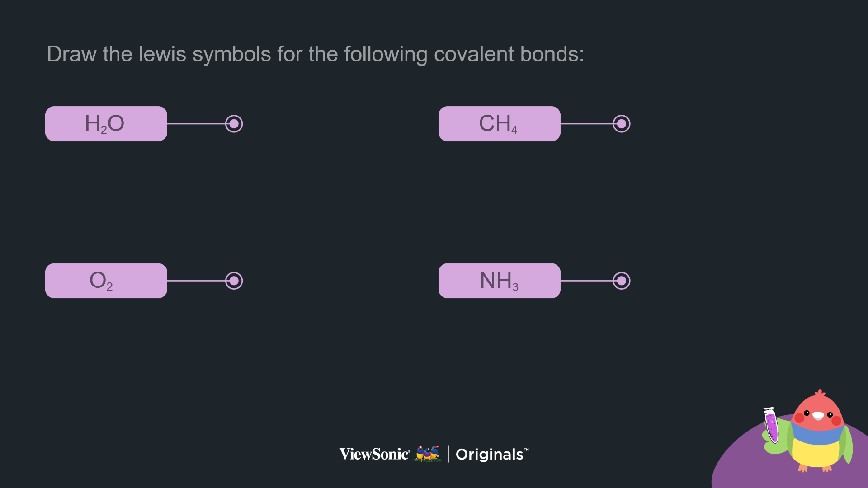Click the connector line from H2O box
868x488 pixels.
click(x=196, y=123)
